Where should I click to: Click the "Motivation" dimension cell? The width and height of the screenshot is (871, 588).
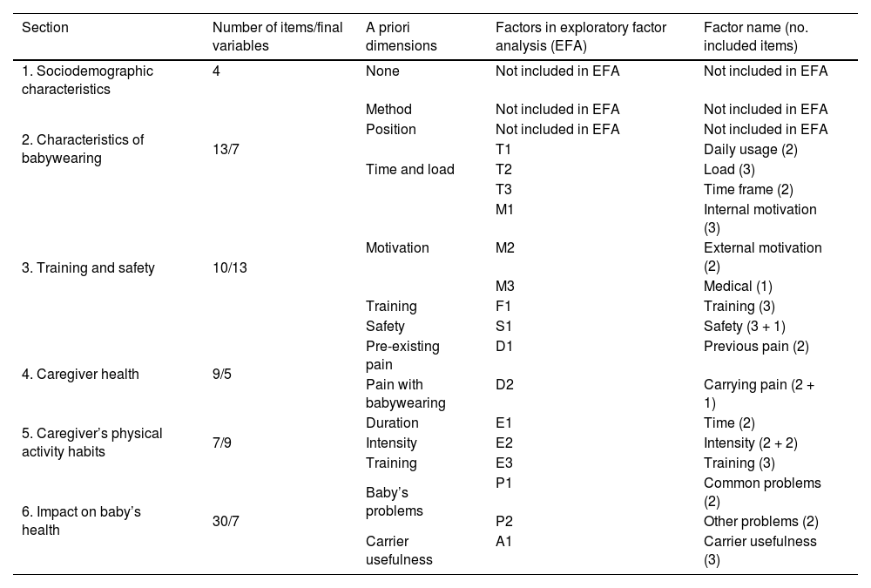[397, 247]
